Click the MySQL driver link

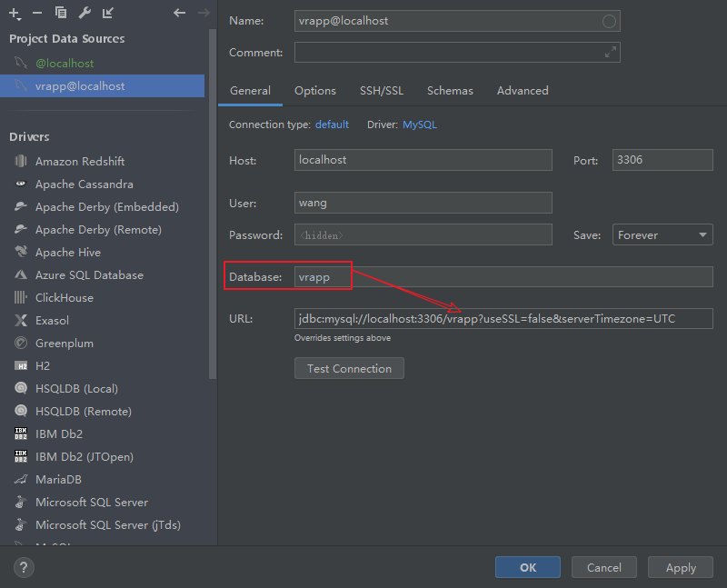pyautogui.click(x=419, y=124)
